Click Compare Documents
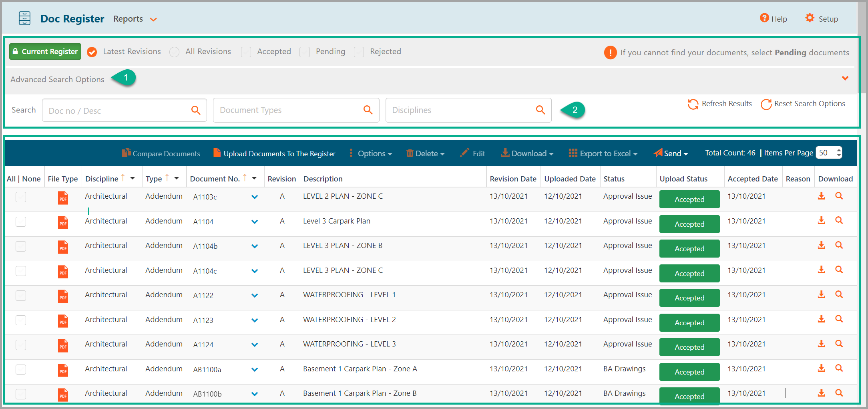Screen dimensions: 868x409 [161, 153]
